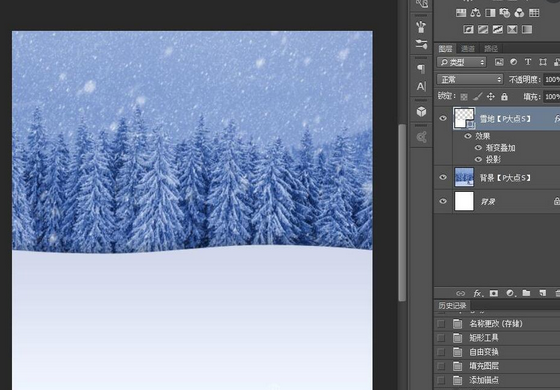Create a new layer group
The width and height of the screenshot is (560, 390).
tap(526, 293)
